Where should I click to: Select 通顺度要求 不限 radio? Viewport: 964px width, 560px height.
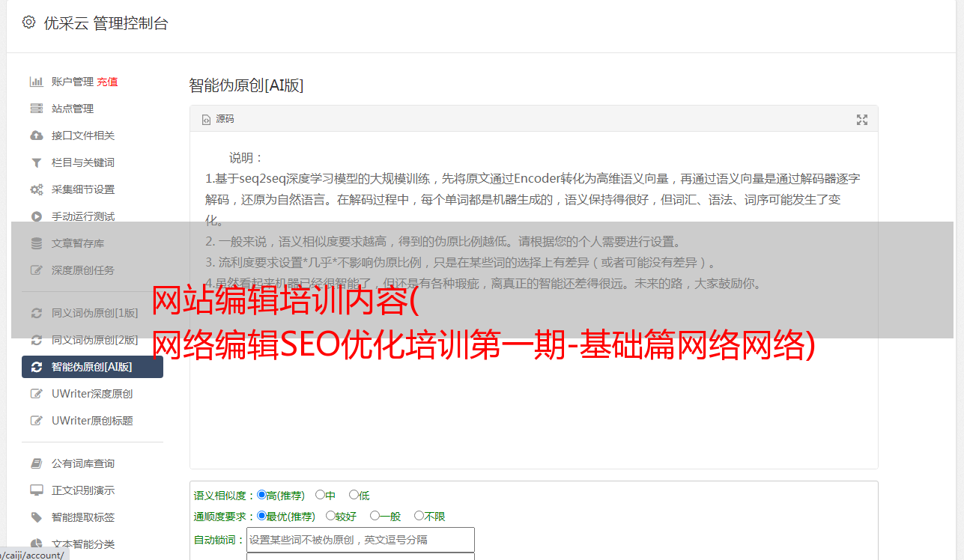point(419,515)
